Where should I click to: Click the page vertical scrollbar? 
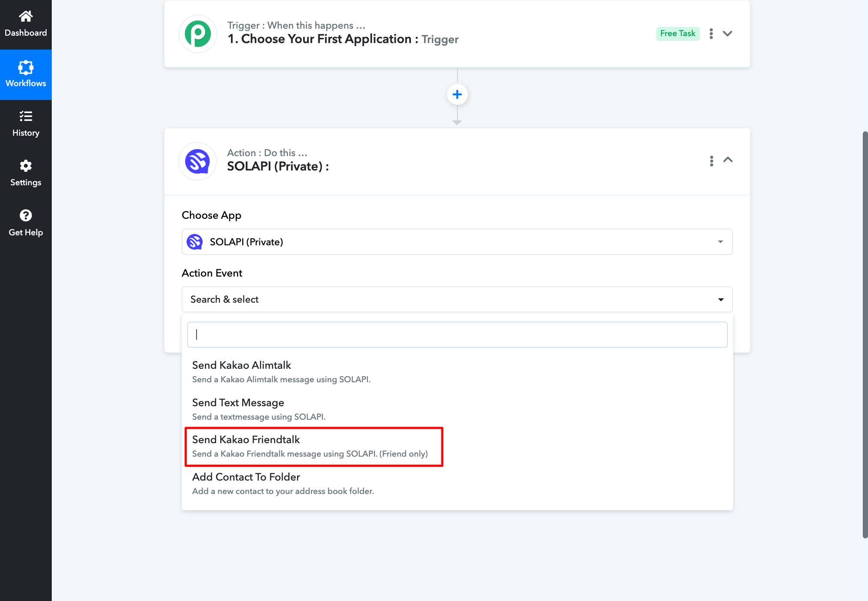[865, 335]
